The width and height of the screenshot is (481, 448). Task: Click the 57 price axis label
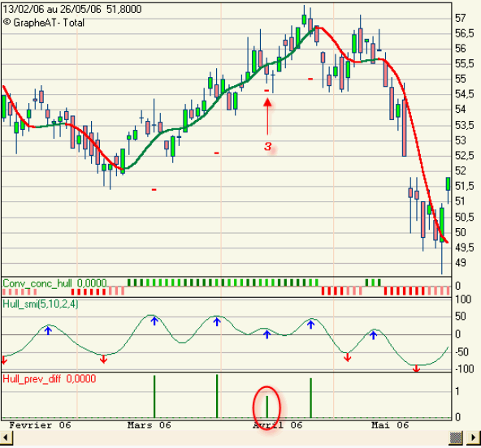(x=460, y=19)
